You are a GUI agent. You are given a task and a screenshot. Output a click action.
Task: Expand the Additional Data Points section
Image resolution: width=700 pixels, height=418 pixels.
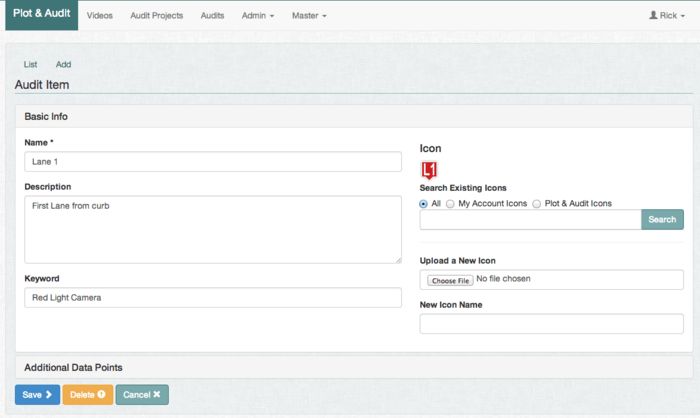pyautogui.click(x=73, y=368)
